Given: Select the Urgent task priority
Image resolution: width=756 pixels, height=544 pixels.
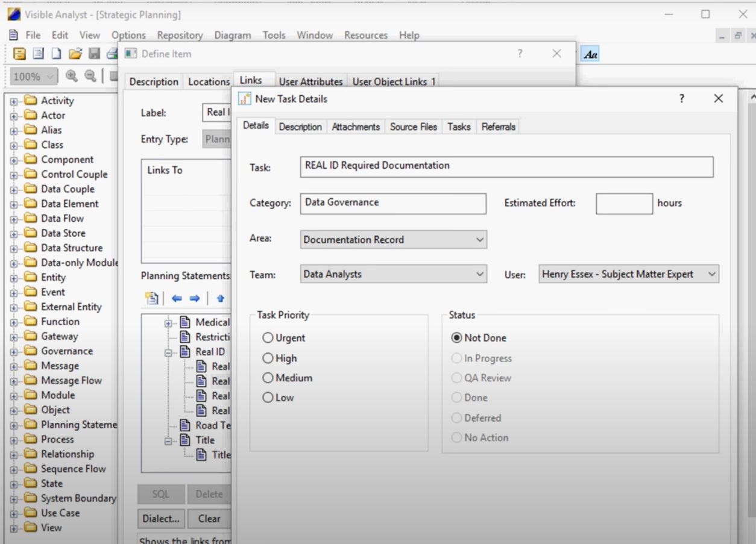Looking at the screenshot, I should [x=268, y=339].
